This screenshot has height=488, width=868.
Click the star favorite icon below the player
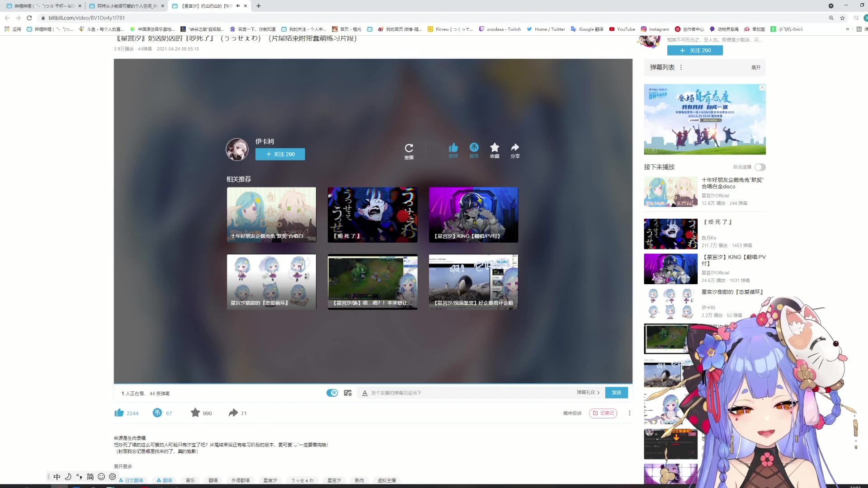[195, 413]
